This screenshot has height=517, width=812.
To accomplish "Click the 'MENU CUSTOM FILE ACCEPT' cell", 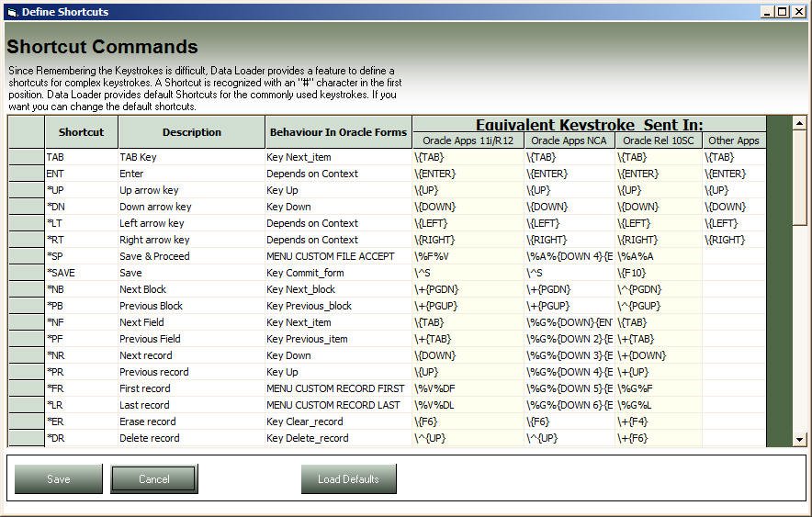I will (339, 257).
